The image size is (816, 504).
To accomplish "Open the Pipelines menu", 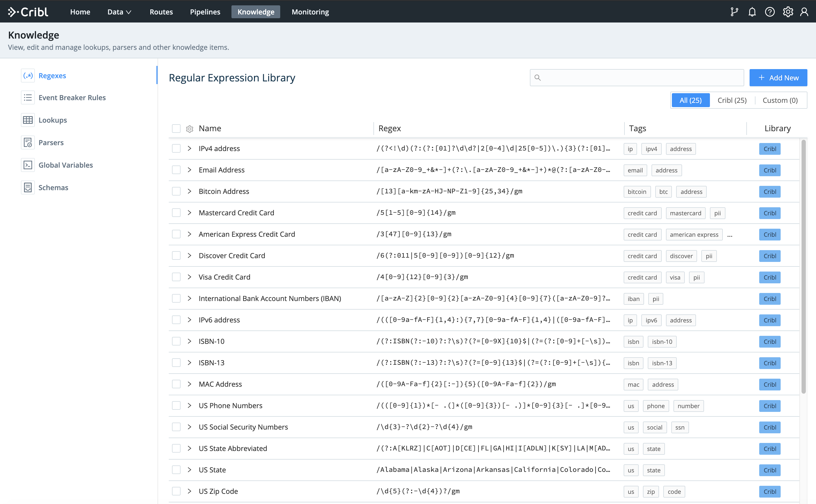I will (x=205, y=12).
